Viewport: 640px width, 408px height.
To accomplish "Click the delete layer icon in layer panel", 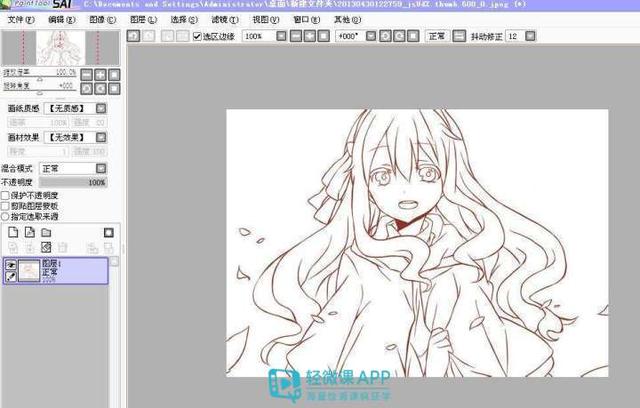I will (62, 247).
